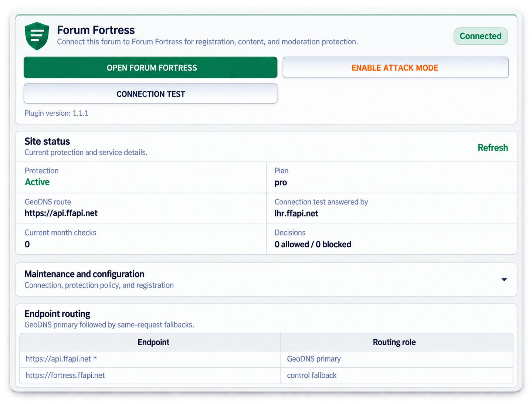Screen dimensions: 532x404
Task: Click the Routing role column header
Action: coord(397,342)
